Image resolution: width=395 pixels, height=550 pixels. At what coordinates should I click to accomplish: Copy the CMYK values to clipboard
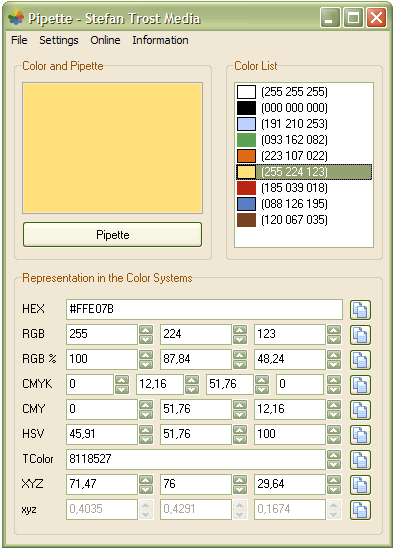click(360, 385)
